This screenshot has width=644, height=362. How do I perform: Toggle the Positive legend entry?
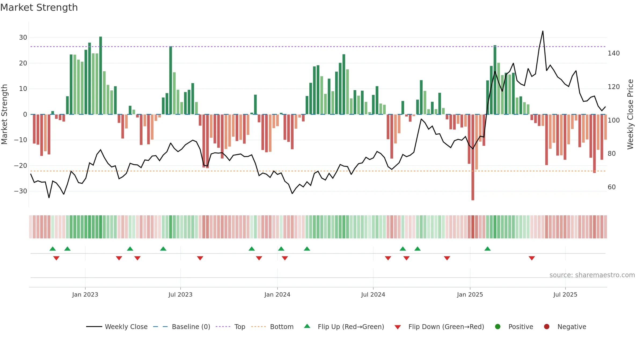tap(514, 327)
